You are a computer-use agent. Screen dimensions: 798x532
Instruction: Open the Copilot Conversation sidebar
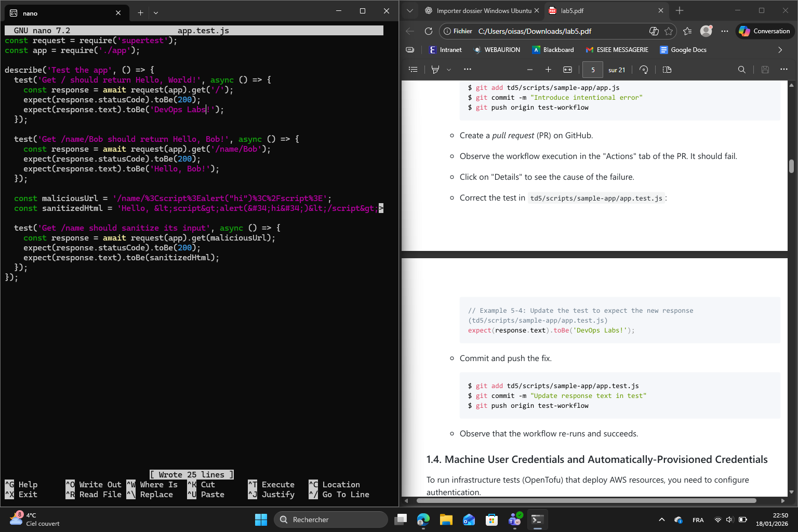tap(764, 31)
